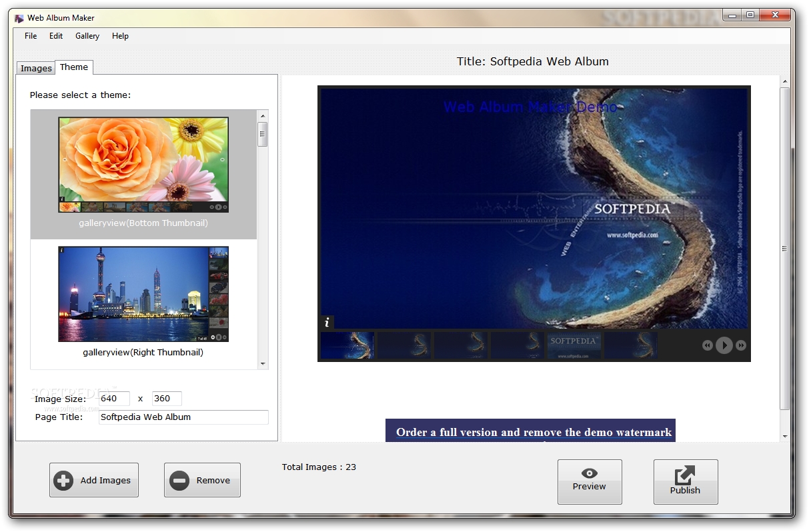Select the SOFTPEDIA logo filmstrip thumbnail
This screenshot has height=532, width=809.
click(x=574, y=345)
